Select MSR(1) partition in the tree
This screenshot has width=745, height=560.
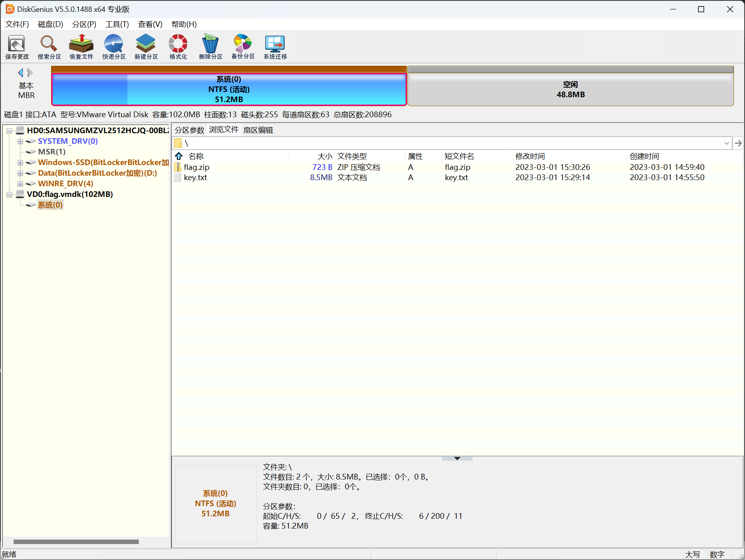point(52,152)
